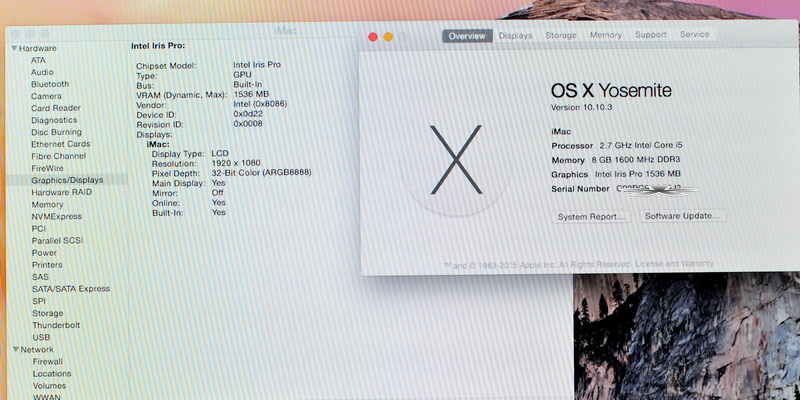Select Firewall under Network
This screenshot has height=400, width=800.
tap(48, 362)
